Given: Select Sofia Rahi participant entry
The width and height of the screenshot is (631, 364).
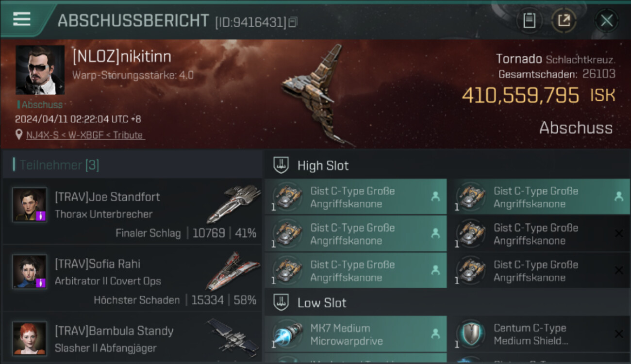Looking at the screenshot, I should pyautogui.click(x=133, y=279).
